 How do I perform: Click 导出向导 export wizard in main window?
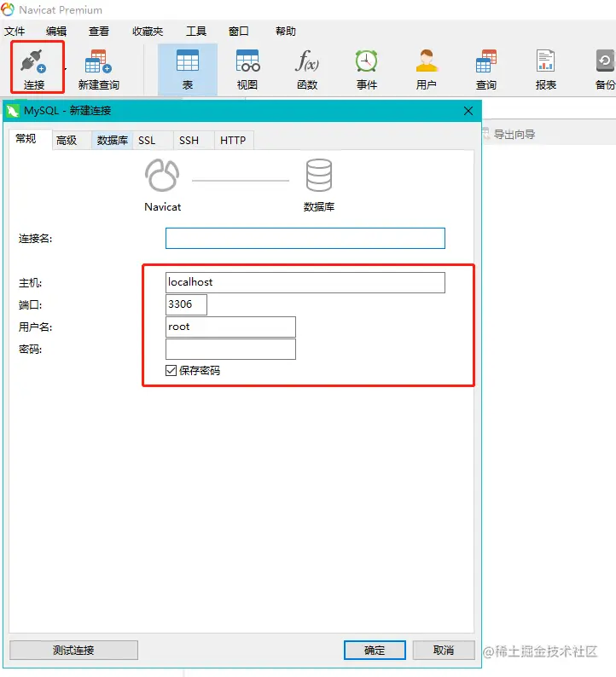[x=514, y=134]
